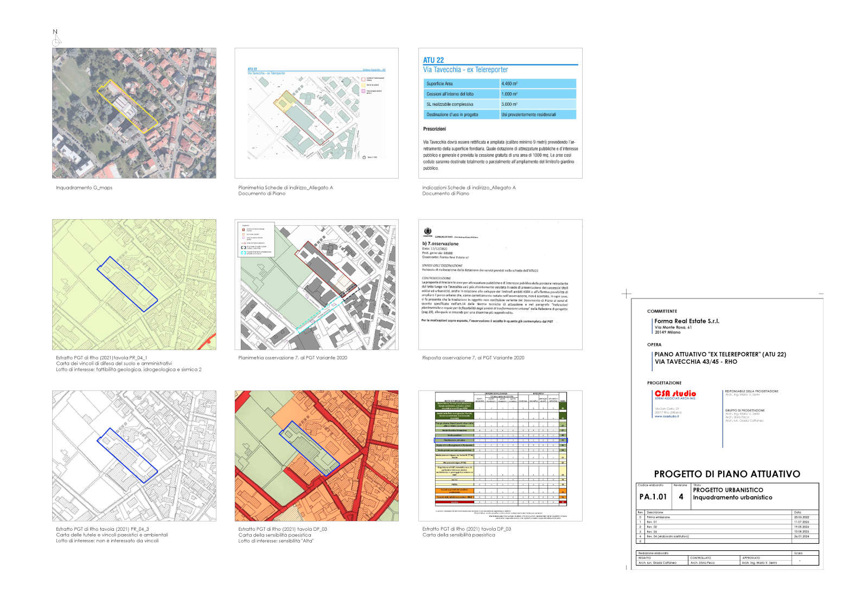Click the 'Rev. 04 (elaborato sostitutivo)' row
The height and width of the screenshot is (597, 868).
pos(727,536)
